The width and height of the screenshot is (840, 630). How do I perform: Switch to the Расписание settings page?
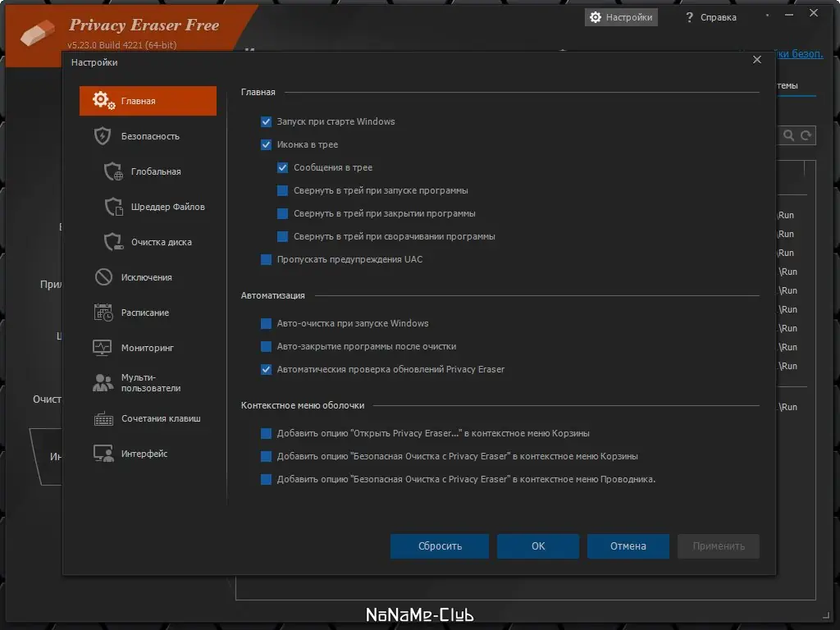click(x=148, y=313)
